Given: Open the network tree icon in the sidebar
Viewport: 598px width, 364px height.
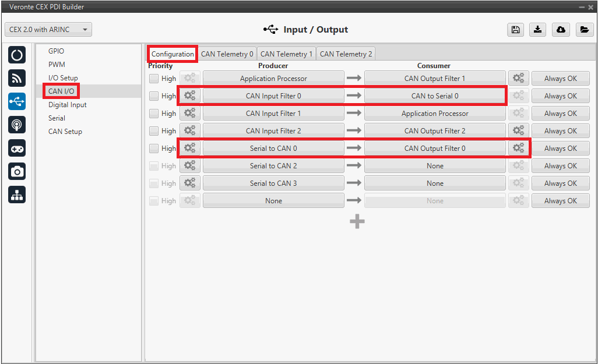Looking at the screenshot, I should coord(17,195).
